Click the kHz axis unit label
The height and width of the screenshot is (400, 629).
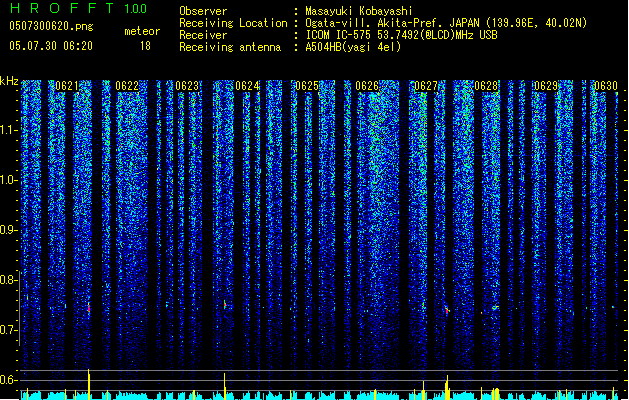(x=9, y=81)
